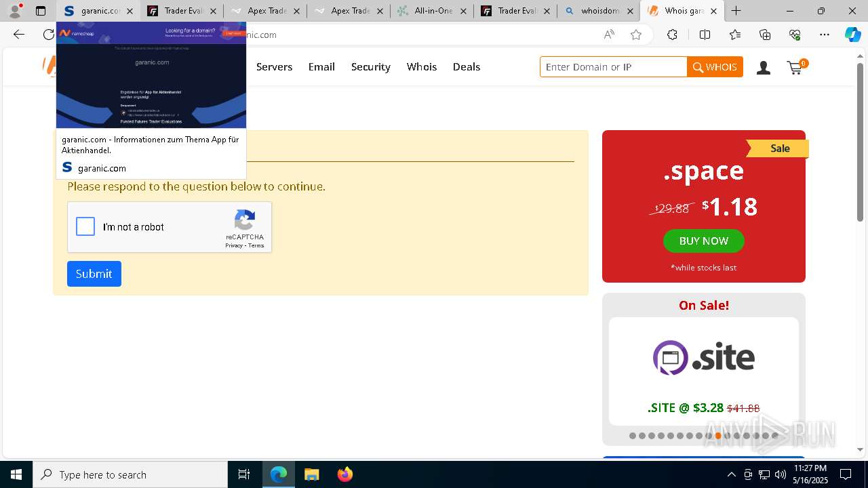868x488 pixels.
Task: Launch Firefox from the taskbar
Action: coord(345,474)
